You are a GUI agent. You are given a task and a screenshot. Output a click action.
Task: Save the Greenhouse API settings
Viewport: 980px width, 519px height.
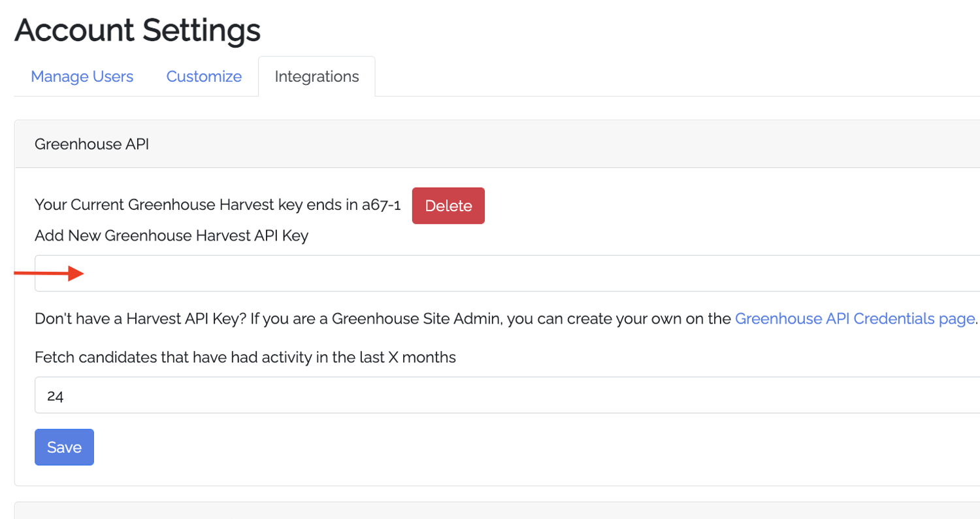[63, 446]
